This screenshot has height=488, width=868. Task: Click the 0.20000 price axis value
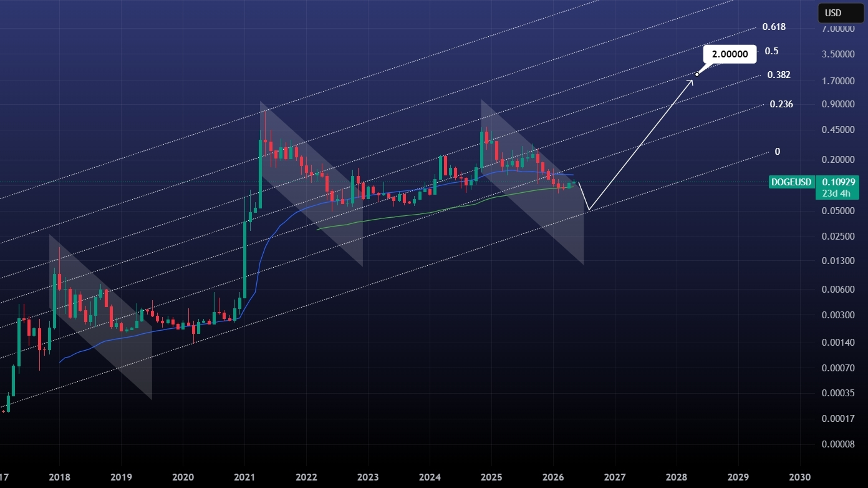coord(838,160)
